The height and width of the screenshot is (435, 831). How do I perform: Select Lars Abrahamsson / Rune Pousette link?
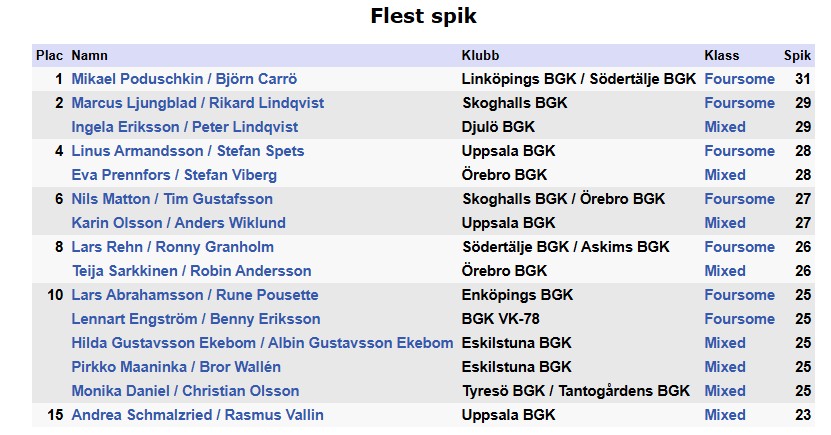[x=195, y=295]
